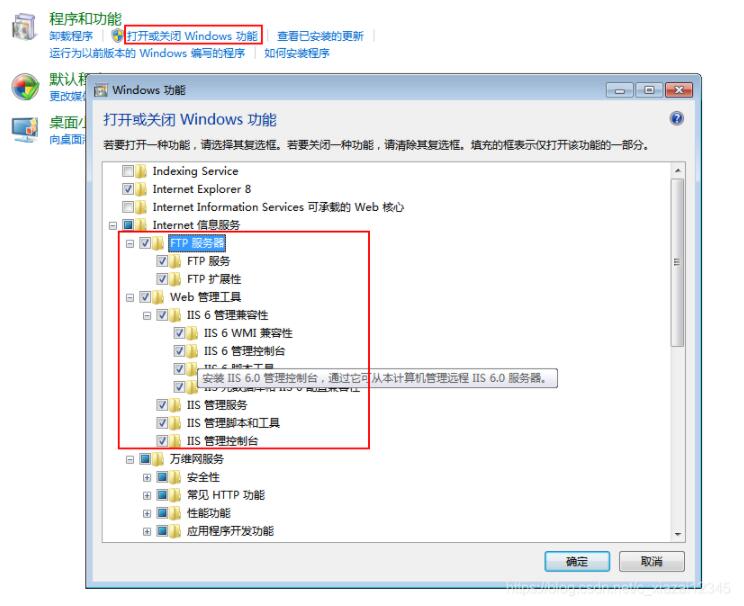The height and width of the screenshot is (606, 744).
Task: Expand the 常见 HTTP 功能 node
Action: (x=147, y=495)
